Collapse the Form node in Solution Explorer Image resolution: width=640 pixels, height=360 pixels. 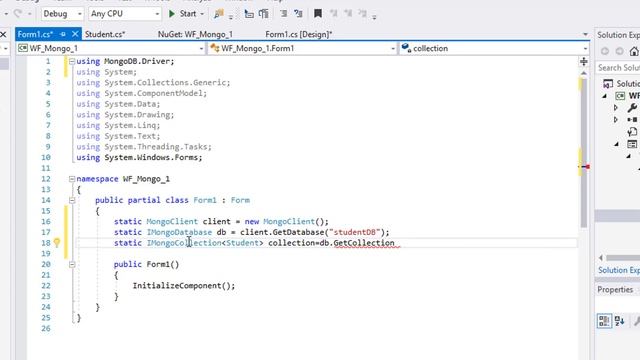[616, 144]
